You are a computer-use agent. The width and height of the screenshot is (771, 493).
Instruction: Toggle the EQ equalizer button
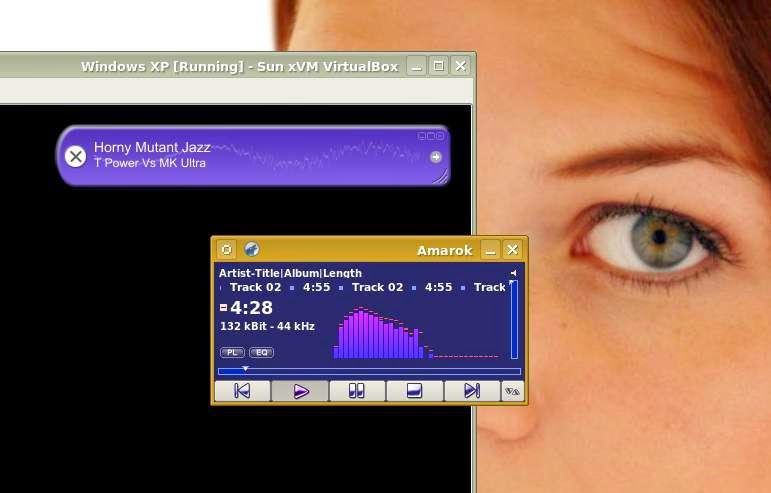[261, 352]
